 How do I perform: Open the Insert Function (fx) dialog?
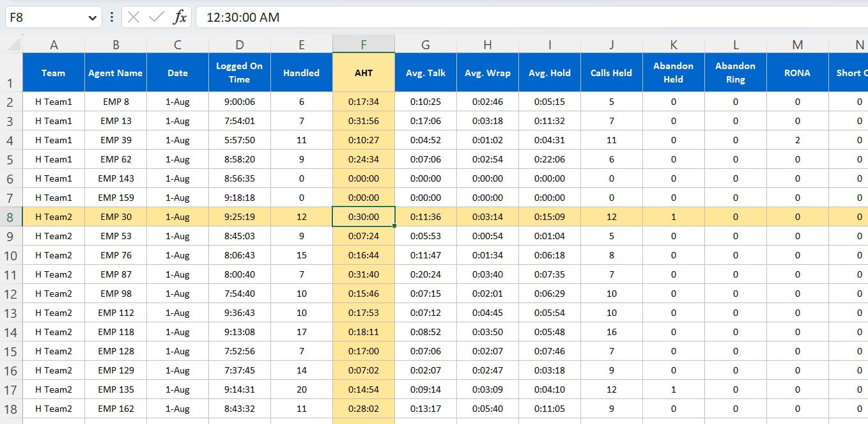coord(180,17)
